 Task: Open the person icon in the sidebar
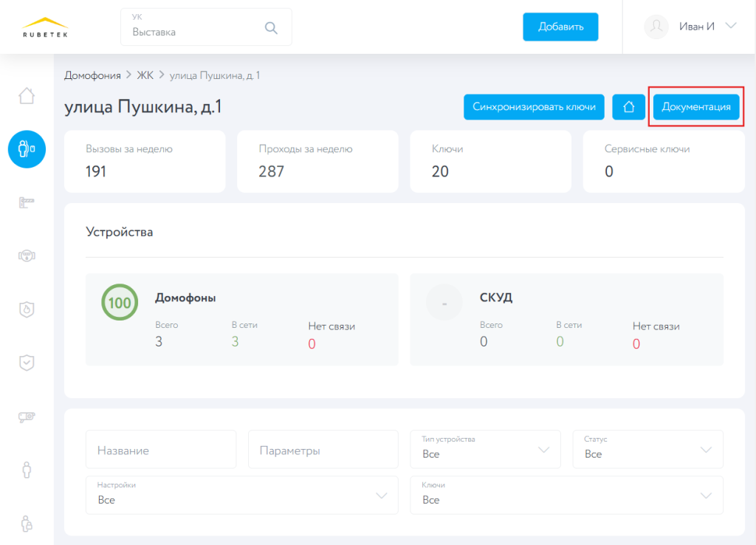pyautogui.click(x=27, y=470)
